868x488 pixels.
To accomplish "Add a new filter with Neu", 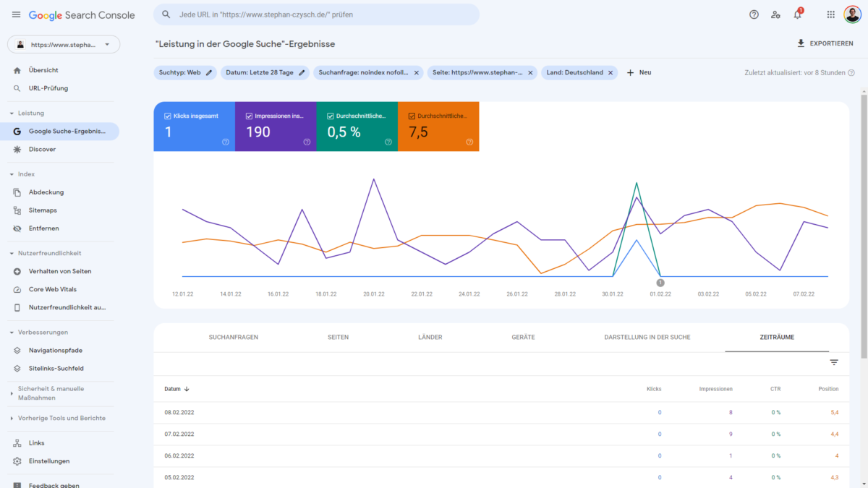I will click(639, 72).
